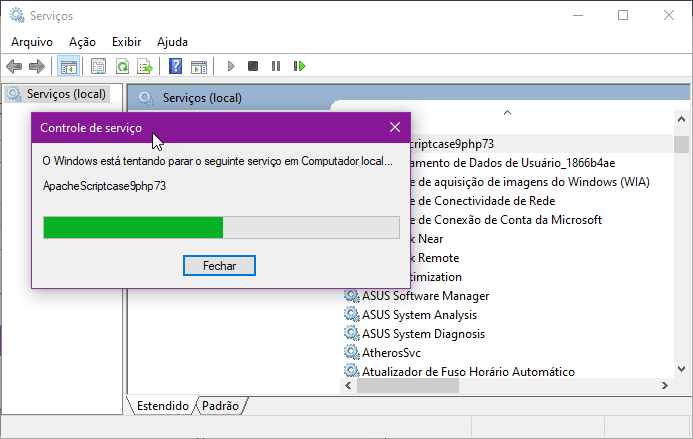Click the vertical scrollbar up arrow
Screen dimensions: 693x439
click(681, 118)
